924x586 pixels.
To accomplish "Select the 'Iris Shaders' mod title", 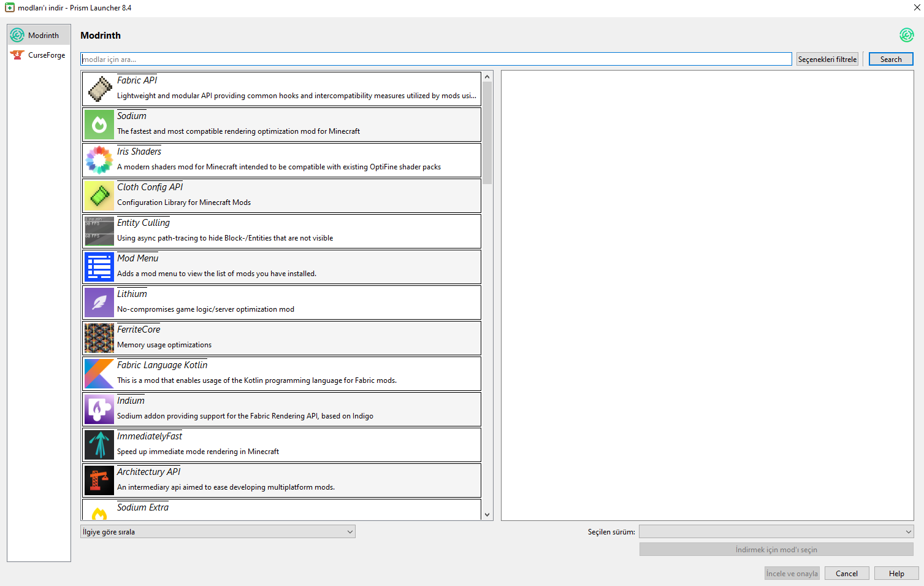I will click(139, 152).
